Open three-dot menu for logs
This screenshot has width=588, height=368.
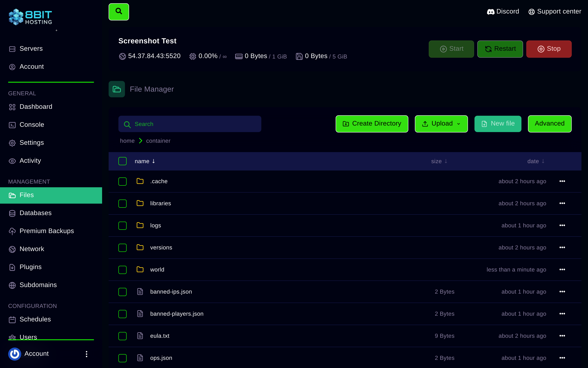coord(562,226)
